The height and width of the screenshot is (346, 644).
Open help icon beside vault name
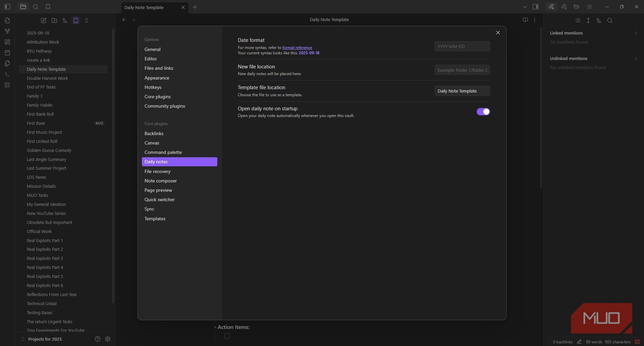click(x=98, y=339)
